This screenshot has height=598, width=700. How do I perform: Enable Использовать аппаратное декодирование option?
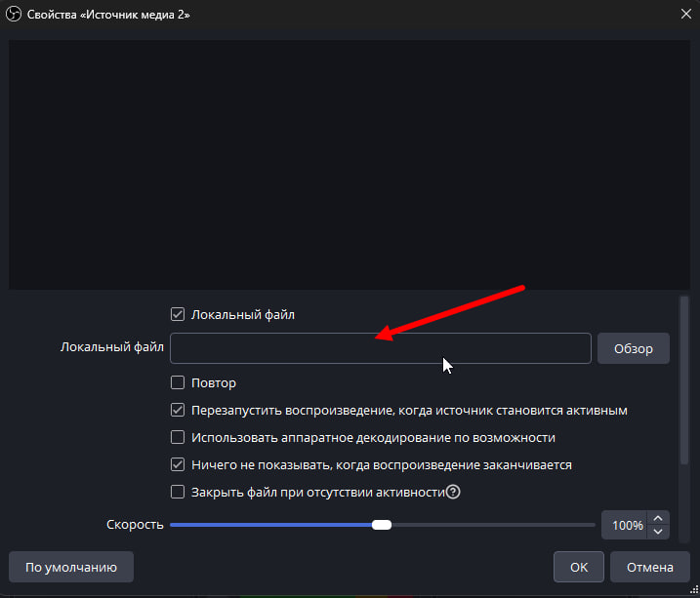pyautogui.click(x=178, y=438)
